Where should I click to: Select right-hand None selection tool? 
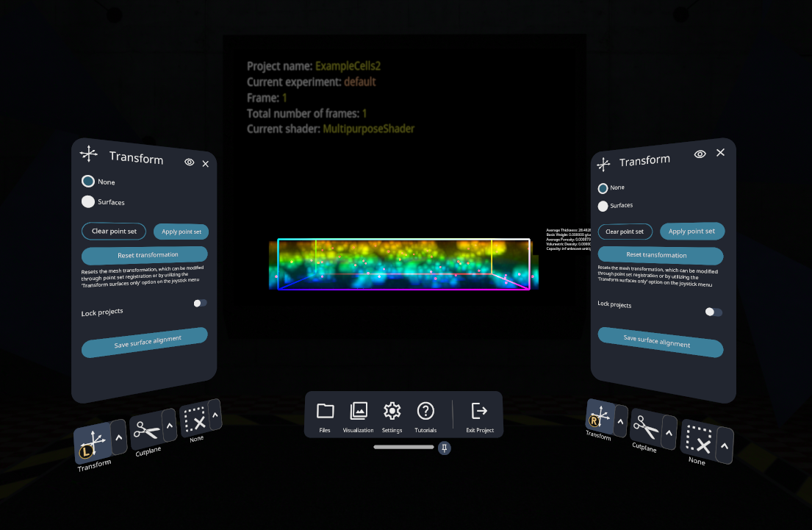[698, 439]
